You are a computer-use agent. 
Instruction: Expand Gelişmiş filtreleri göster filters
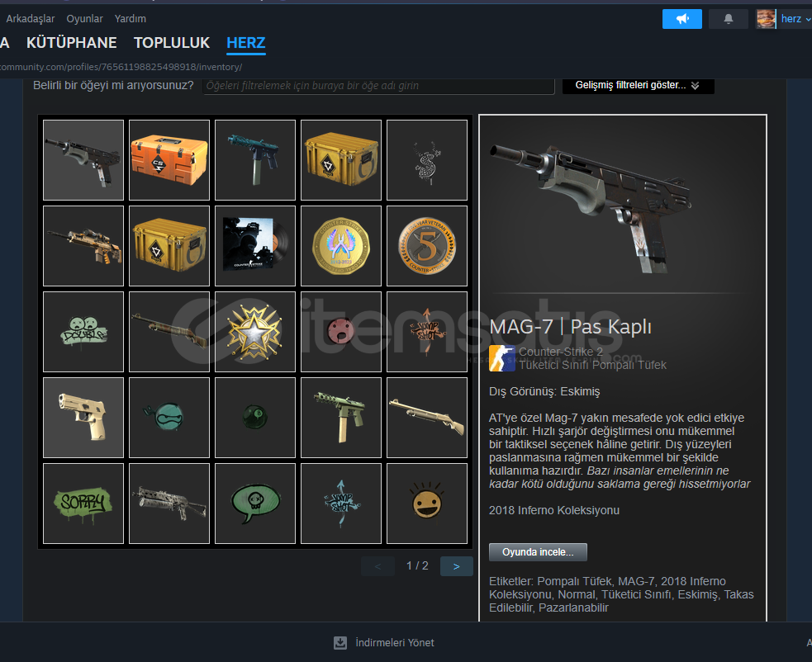(x=638, y=85)
